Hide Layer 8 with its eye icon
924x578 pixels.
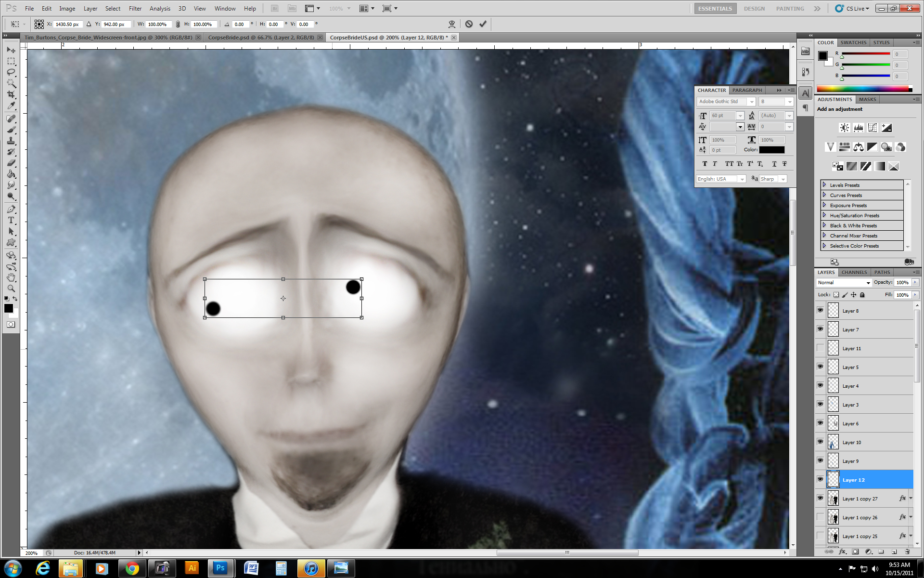click(820, 311)
